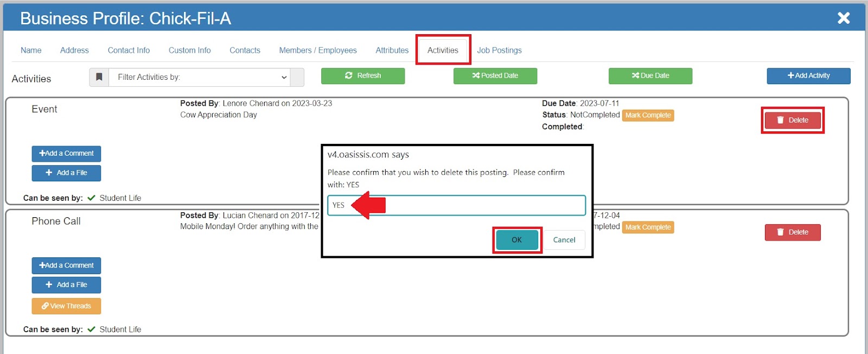The image size is (868, 354).
Task: Refresh the activities list
Action: tap(363, 76)
